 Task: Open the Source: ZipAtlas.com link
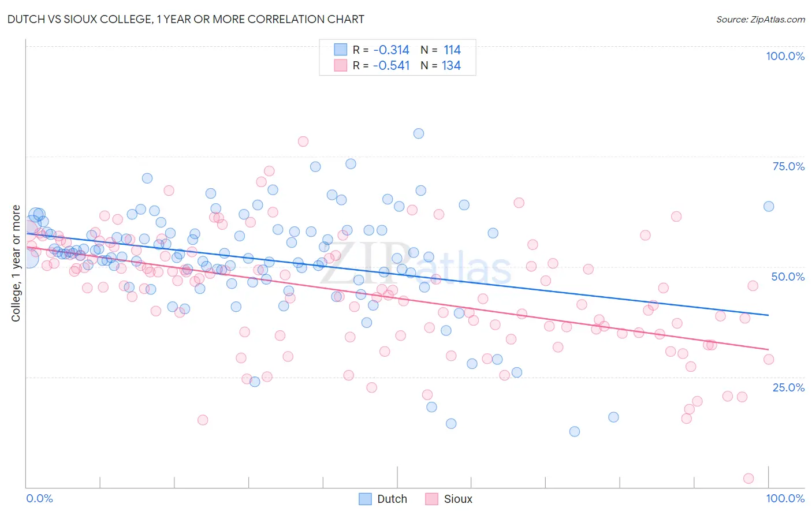(x=761, y=19)
